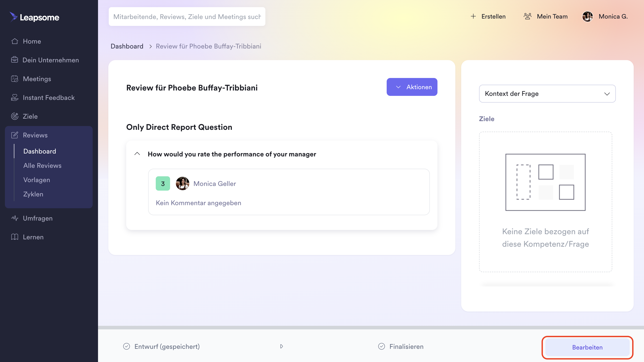Click the Bearbeiten button
The width and height of the screenshot is (644, 362).
587,347
